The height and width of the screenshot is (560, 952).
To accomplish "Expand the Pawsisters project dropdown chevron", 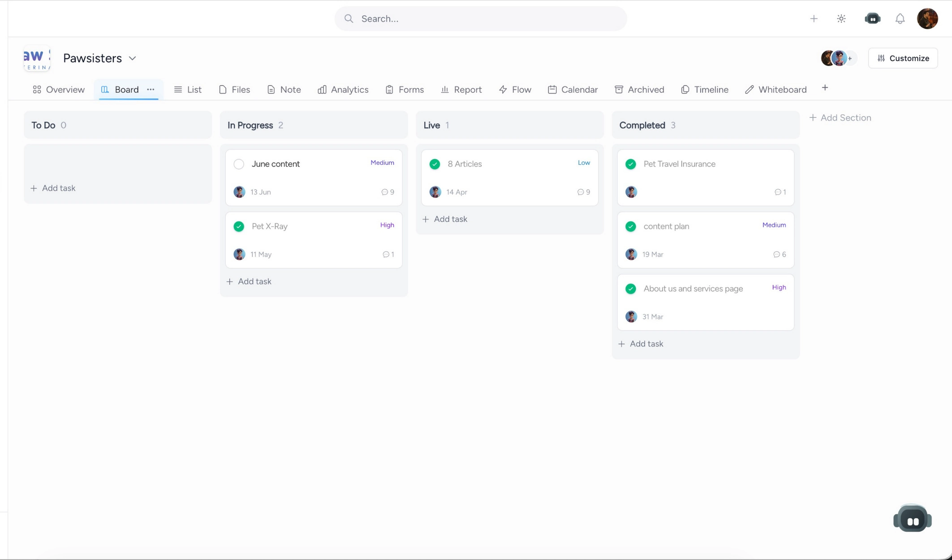I will [x=132, y=58].
